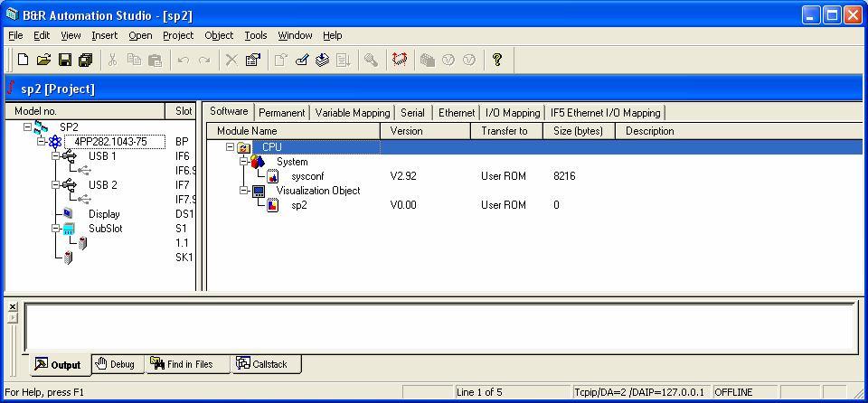Select the sysconf module row
868x403 pixels.
click(x=534, y=176)
